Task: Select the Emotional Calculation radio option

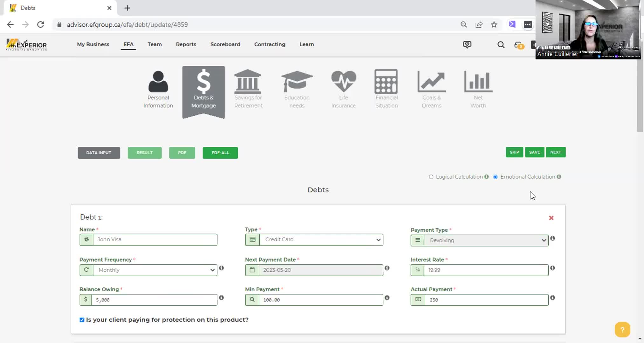Action: click(x=495, y=177)
